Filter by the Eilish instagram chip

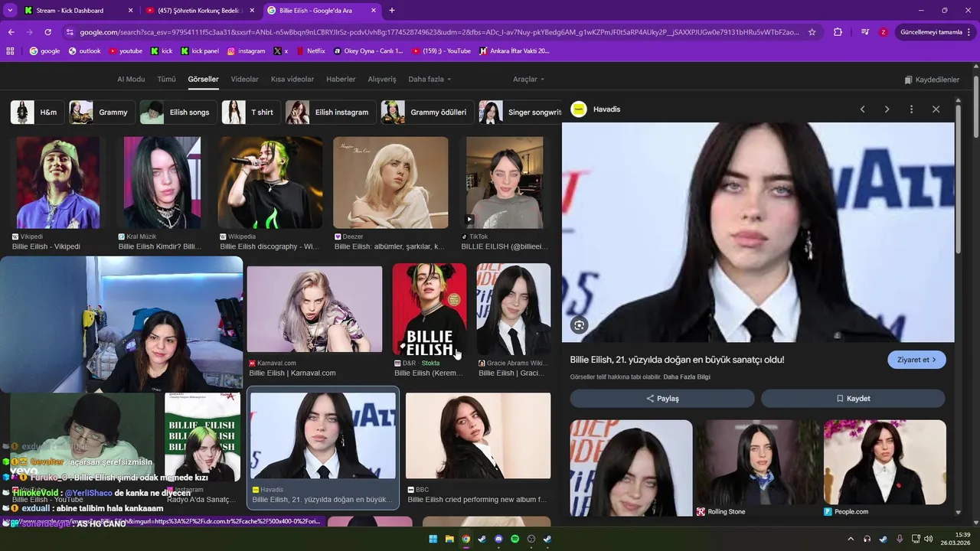(x=330, y=112)
